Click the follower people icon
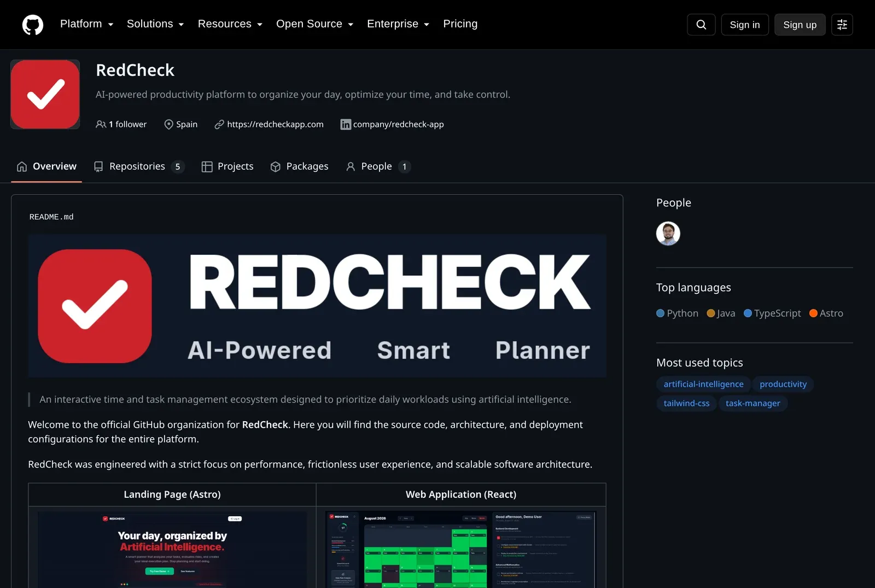This screenshot has height=588, width=875. point(101,124)
